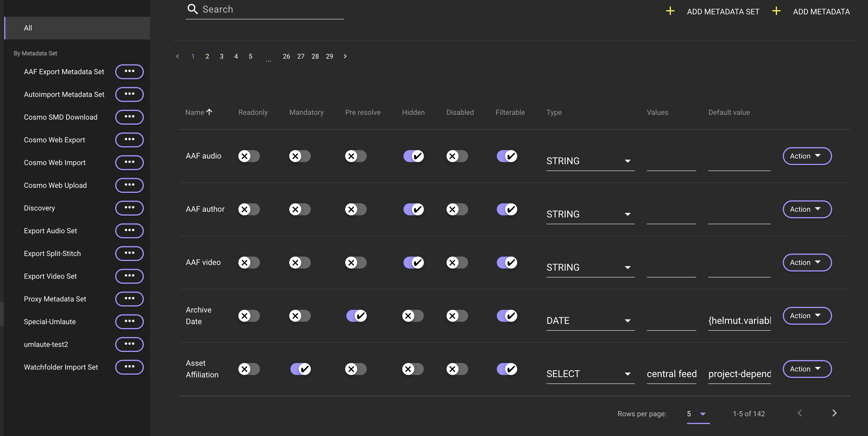
Task: Enable Mandatory switch for Archive Date
Action: (300, 316)
